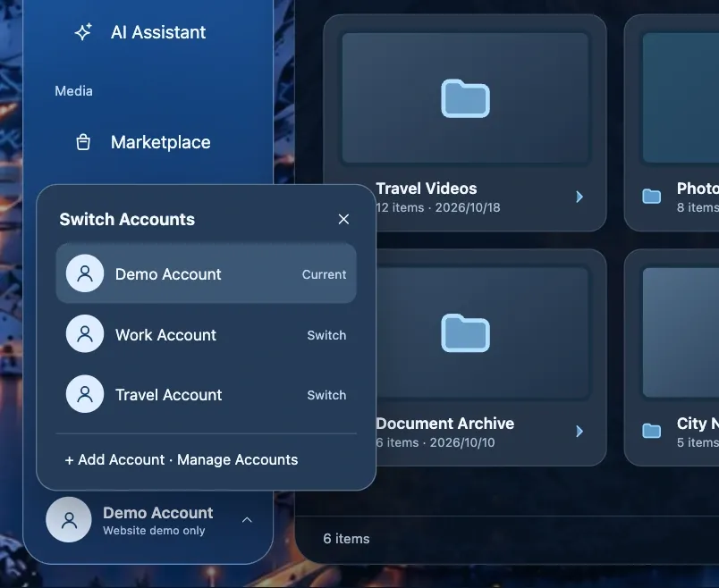Image resolution: width=719 pixels, height=588 pixels.
Task: Click the Travel Videos folder icon
Action: [x=465, y=98]
